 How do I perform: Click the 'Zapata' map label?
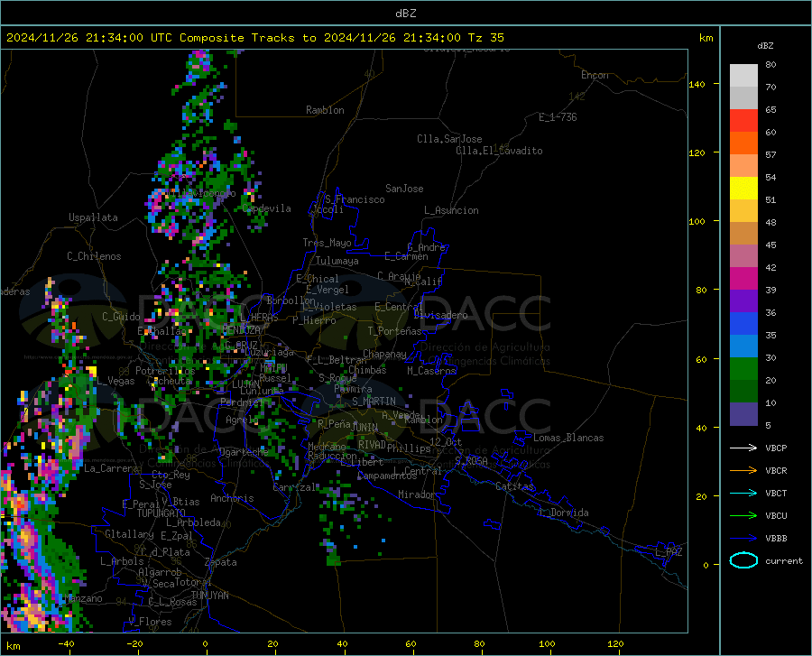(x=221, y=562)
